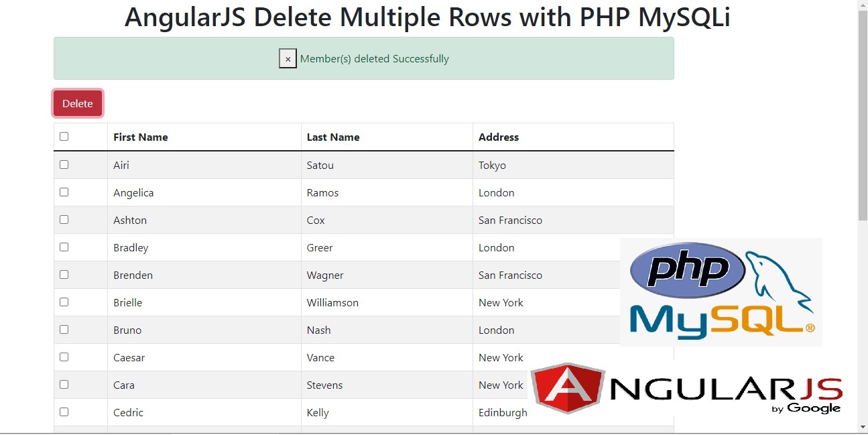The image size is (868, 435).
Task: Check the Cara Stevens checkbox
Action: 64,384
